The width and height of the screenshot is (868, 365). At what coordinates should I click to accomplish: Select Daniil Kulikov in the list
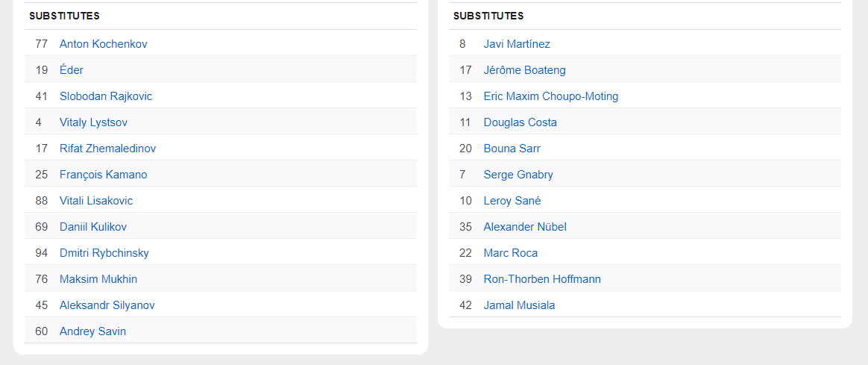[x=93, y=227]
